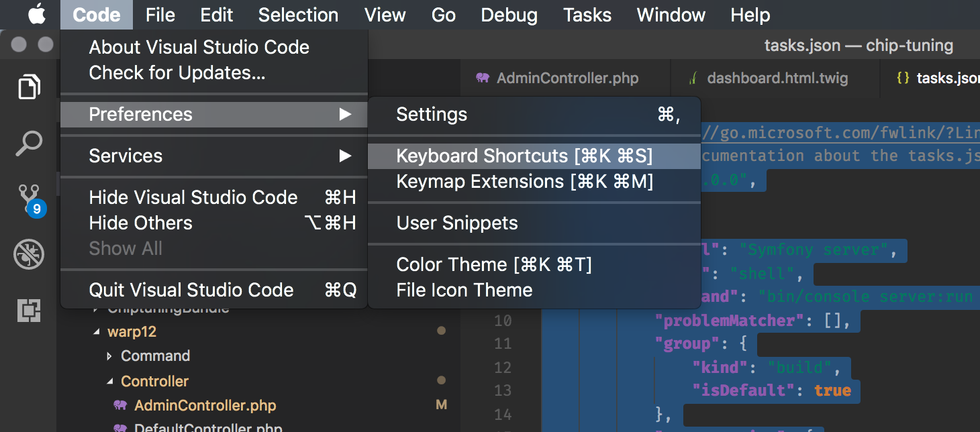Click the Apple menu icon
980x432 pixels.
[x=36, y=15]
